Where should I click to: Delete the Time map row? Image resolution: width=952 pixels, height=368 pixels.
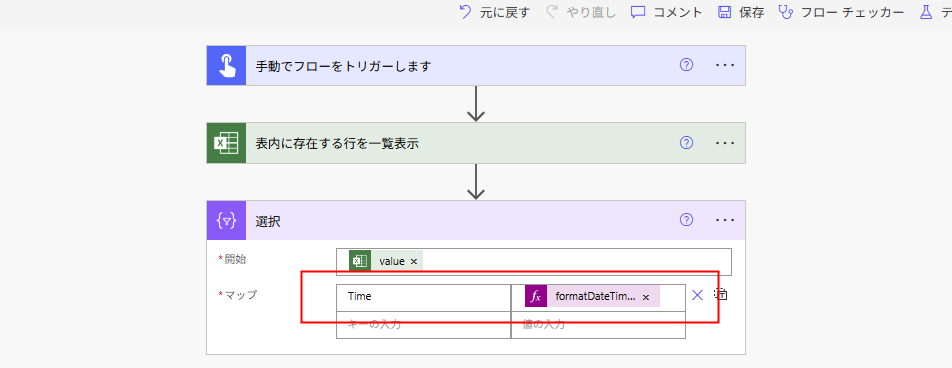click(x=697, y=295)
